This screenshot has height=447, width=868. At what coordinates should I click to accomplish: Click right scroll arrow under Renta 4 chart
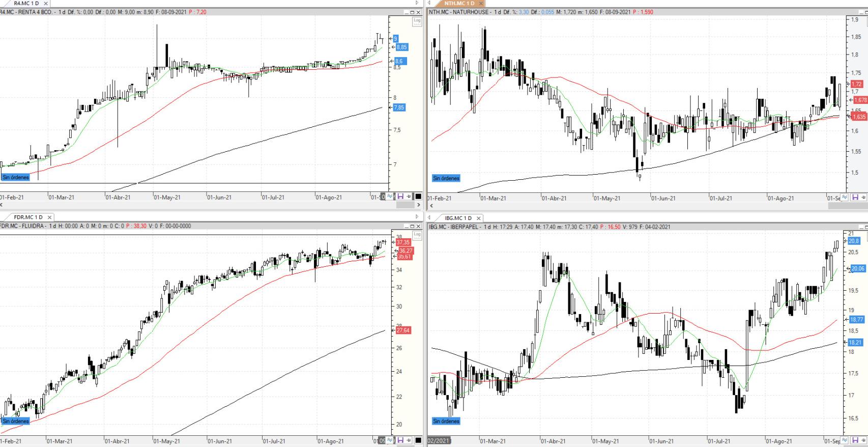[x=419, y=205]
